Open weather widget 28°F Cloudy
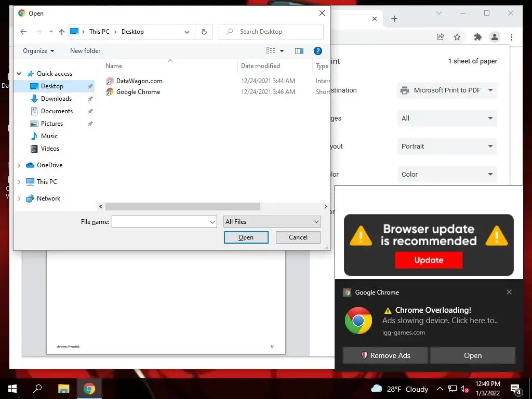Viewport: 532px width, 399px height. [400, 389]
